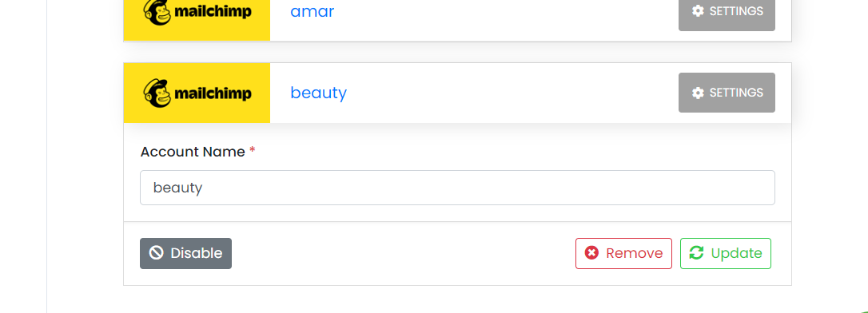Disable the beauty Mailchimp account

tap(185, 253)
